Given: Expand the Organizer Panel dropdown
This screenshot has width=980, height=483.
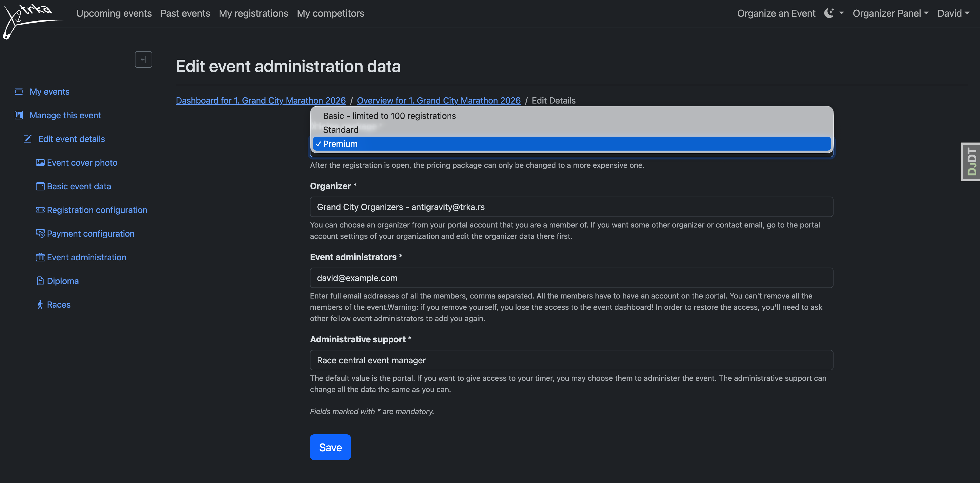Looking at the screenshot, I should (890, 13).
